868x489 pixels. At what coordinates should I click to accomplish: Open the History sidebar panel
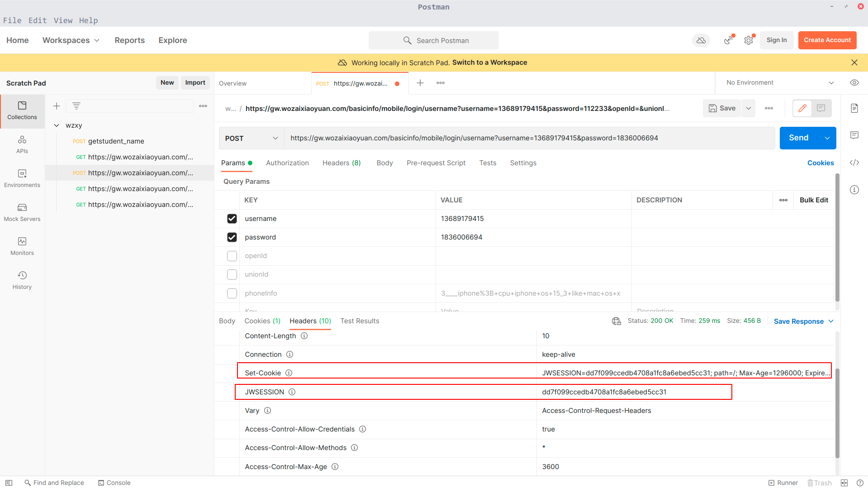click(22, 280)
